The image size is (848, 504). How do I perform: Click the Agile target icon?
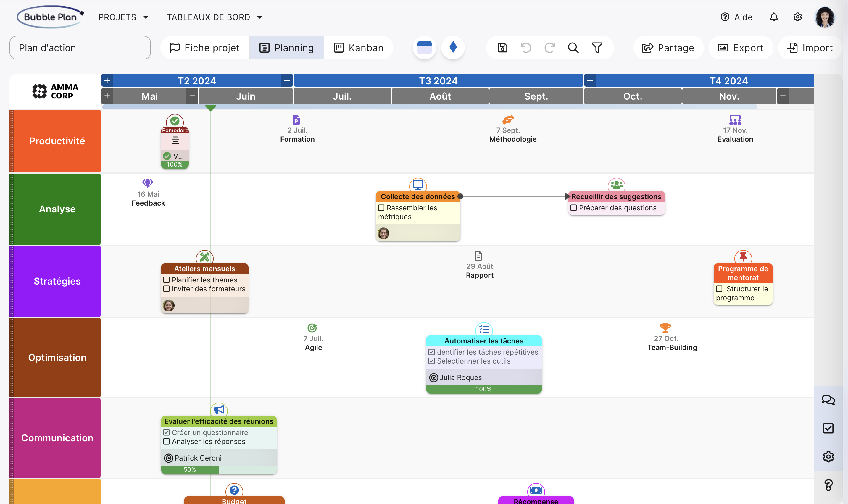(312, 328)
